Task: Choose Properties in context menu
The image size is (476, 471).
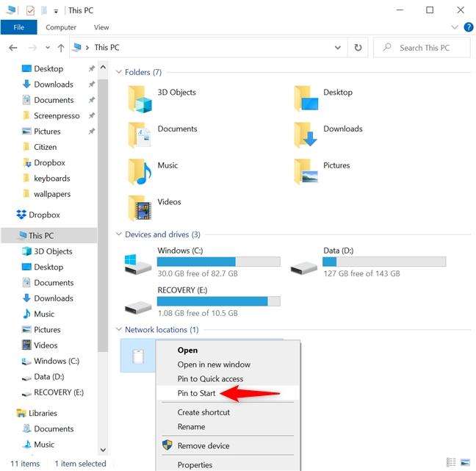Action: click(228, 464)
